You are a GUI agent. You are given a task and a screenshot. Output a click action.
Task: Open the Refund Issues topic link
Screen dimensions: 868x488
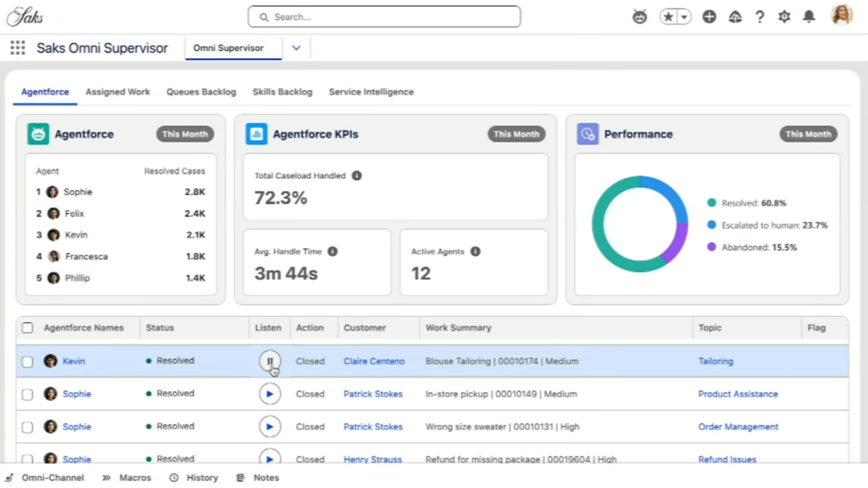pos(727,459)
